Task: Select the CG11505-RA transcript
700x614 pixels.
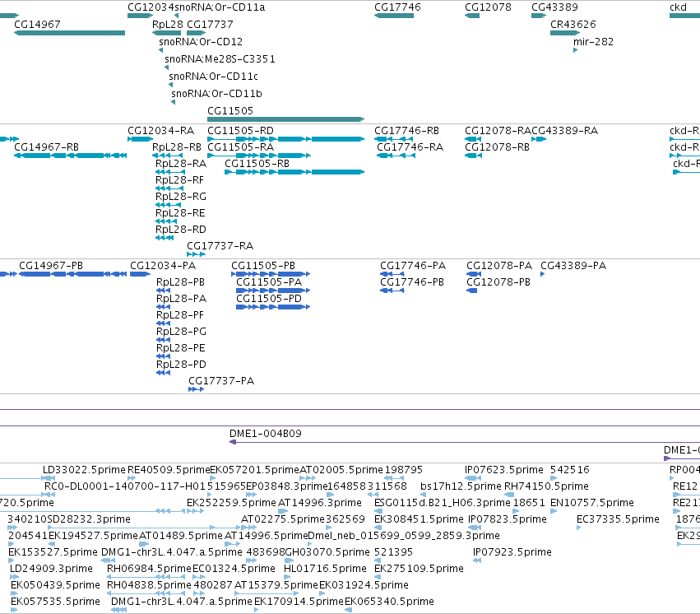Action: (x=259, y=156)
